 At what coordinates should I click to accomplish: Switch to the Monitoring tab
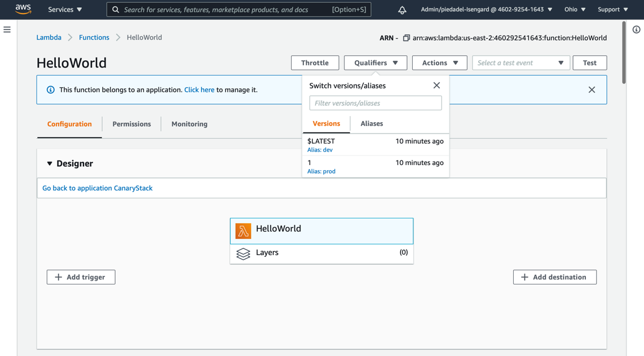tap(189, 124)
